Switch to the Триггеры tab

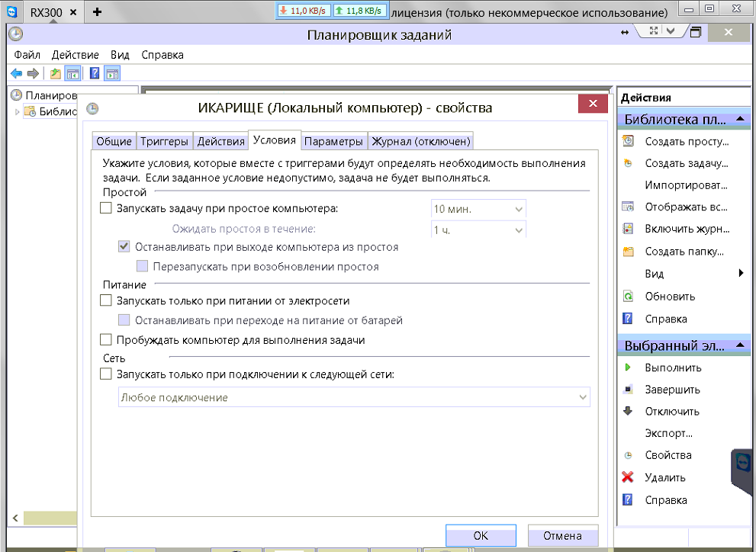164,141
